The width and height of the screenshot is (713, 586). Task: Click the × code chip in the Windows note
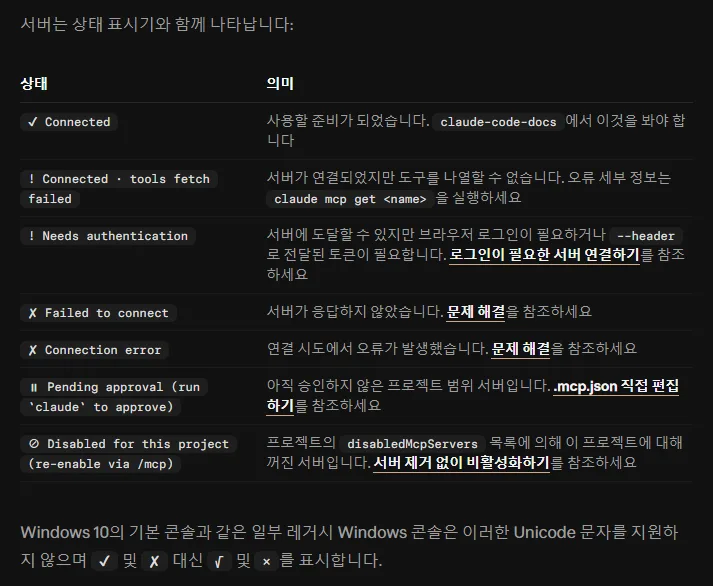[266, 561]
